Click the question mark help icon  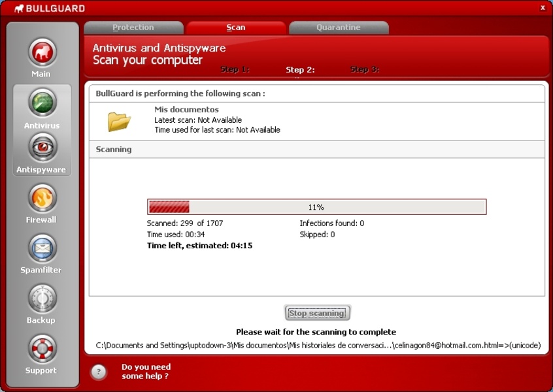click(x=98, y=372)
